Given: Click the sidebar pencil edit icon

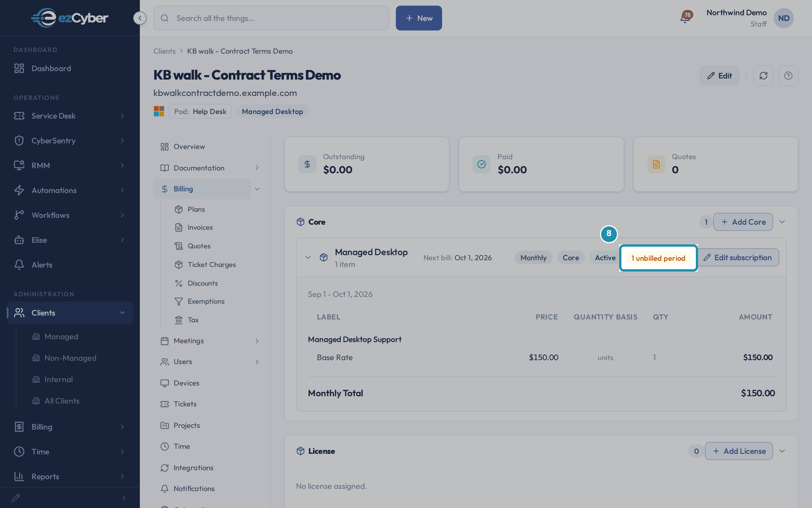Looking at the screenshot, I should click(x=16, y=498).
